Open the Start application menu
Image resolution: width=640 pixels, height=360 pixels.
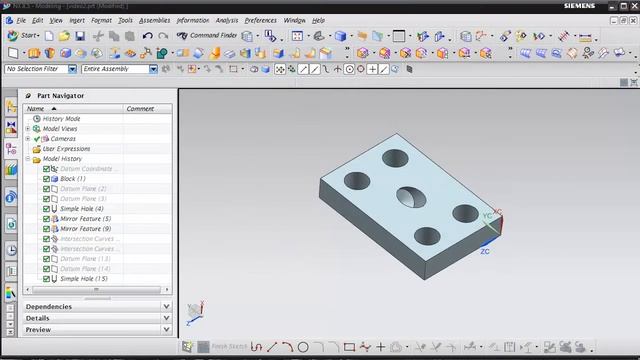coord(23,36)
